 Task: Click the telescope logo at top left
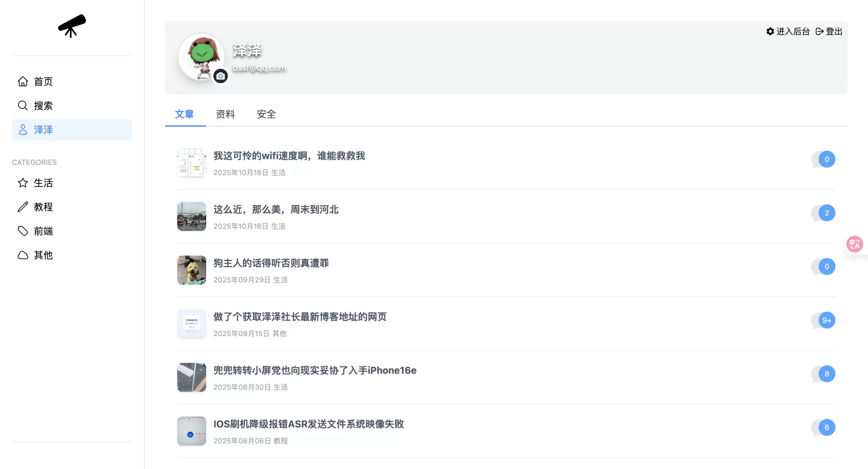coord(71,26)
